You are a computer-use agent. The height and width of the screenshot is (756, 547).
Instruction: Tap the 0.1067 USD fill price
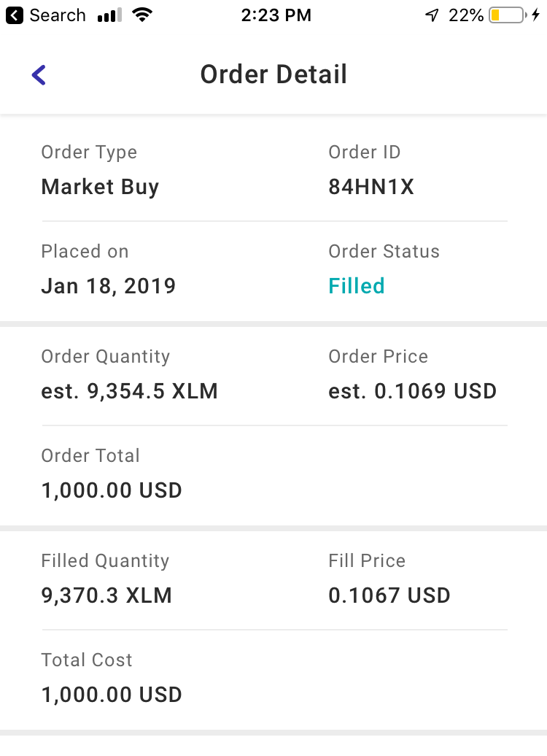389,595
